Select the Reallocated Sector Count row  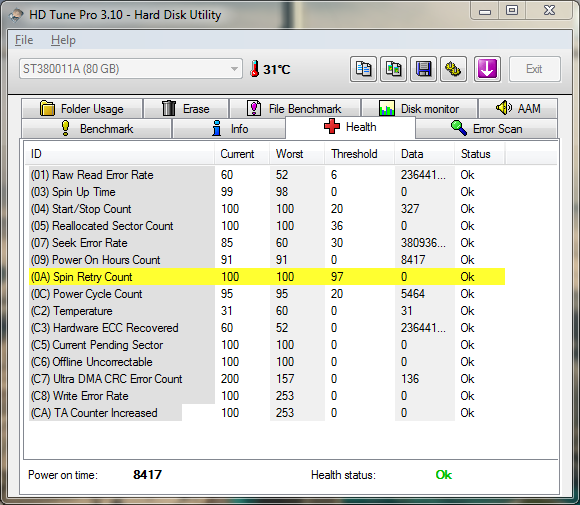[267, 226]
